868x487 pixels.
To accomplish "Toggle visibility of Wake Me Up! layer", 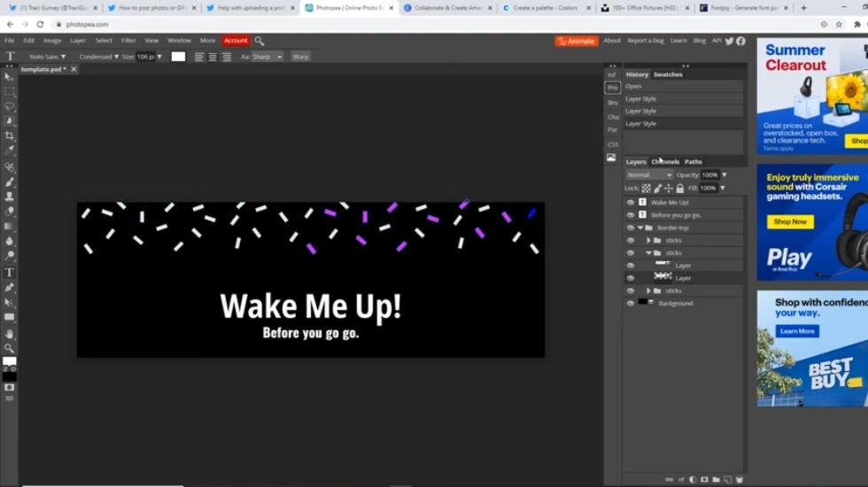I will point(631,203).
